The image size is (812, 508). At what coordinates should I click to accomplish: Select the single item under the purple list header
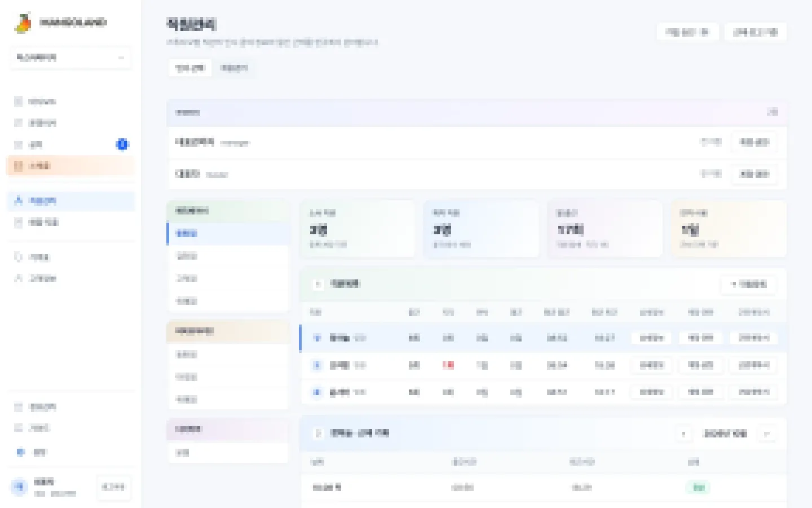point(228,453)
